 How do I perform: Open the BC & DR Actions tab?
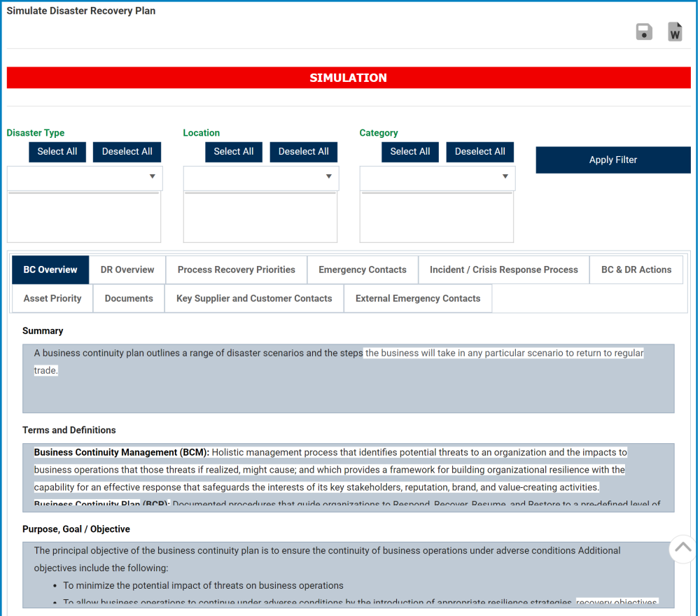[636, 269]
